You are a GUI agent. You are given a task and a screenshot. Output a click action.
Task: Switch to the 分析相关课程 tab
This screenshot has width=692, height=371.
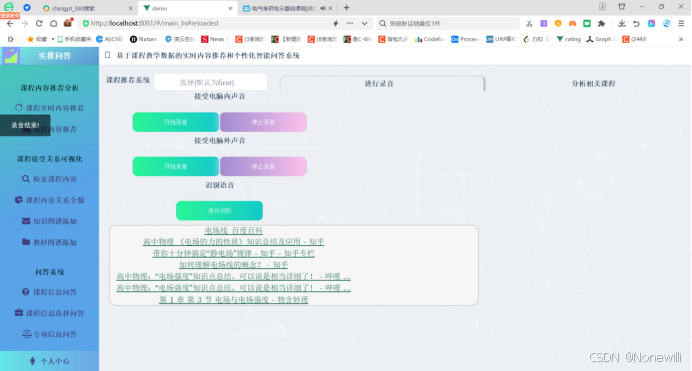click(x=593, y=83)
